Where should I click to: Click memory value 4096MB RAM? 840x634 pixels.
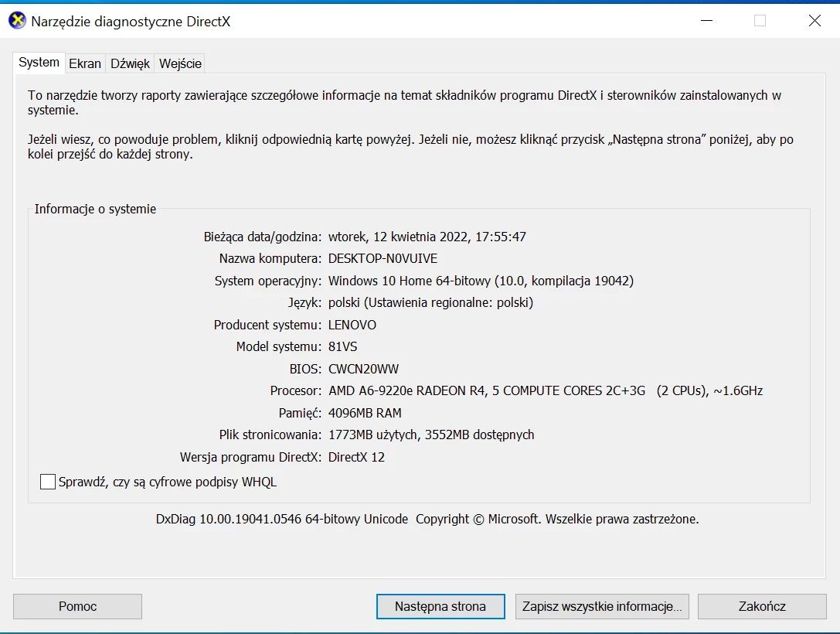pos(365,413)
